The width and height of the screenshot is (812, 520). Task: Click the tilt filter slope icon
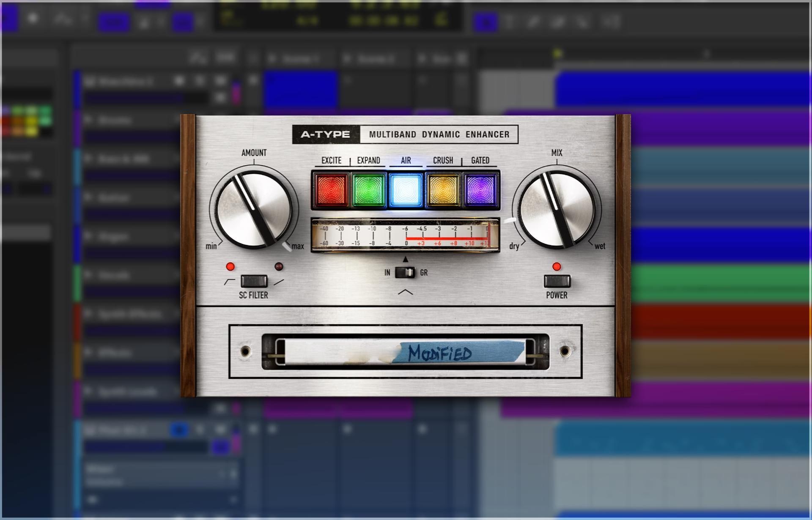(279, 282)
